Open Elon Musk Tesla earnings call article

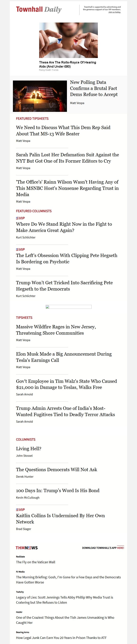pyautogui.click(x=64, y=357)
